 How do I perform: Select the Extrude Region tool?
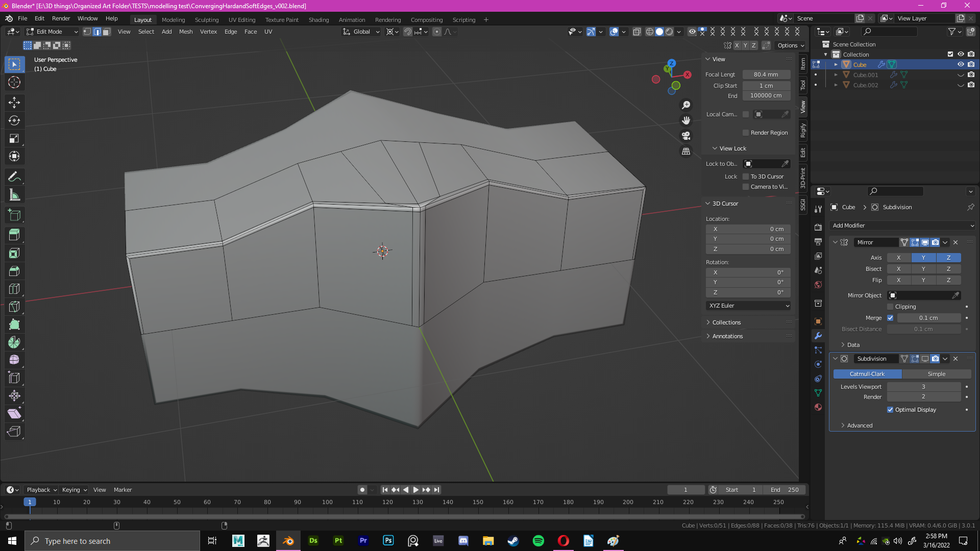(x=14, y=235)
